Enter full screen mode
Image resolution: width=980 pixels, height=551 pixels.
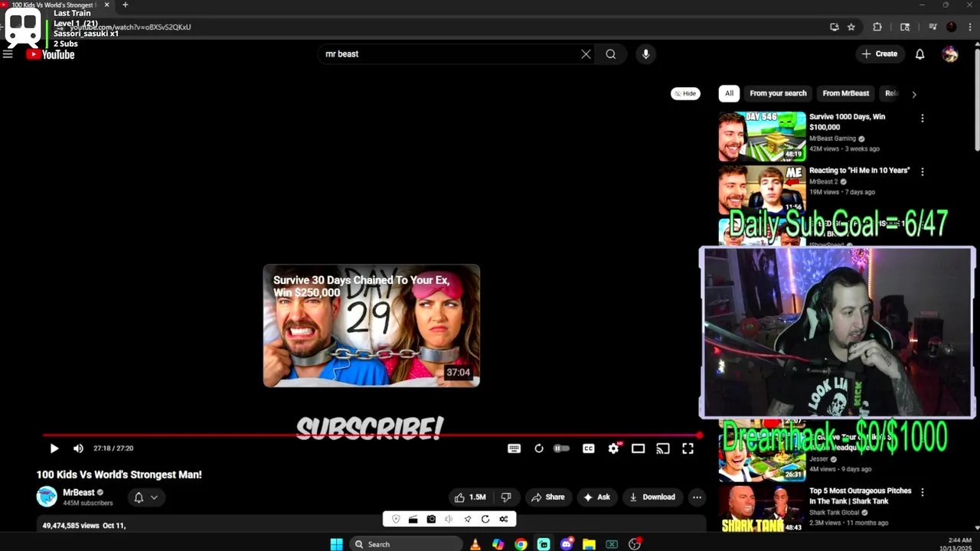click(688, 448)
